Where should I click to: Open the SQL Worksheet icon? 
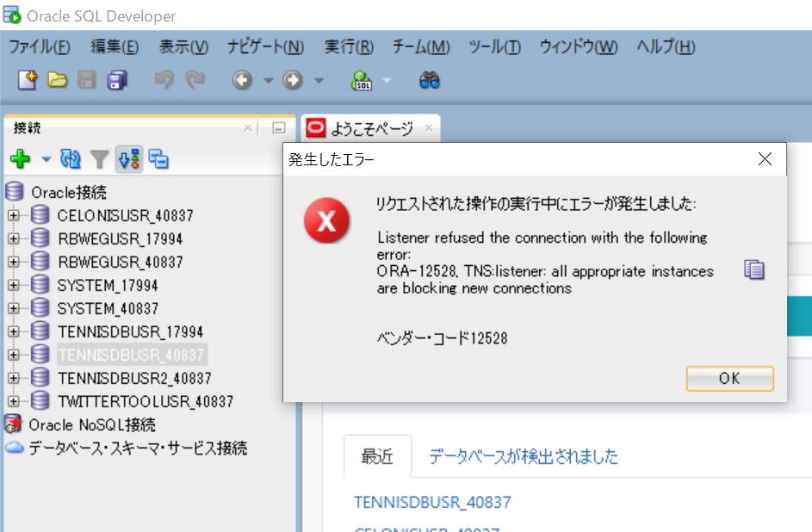(x=362, y=80)
